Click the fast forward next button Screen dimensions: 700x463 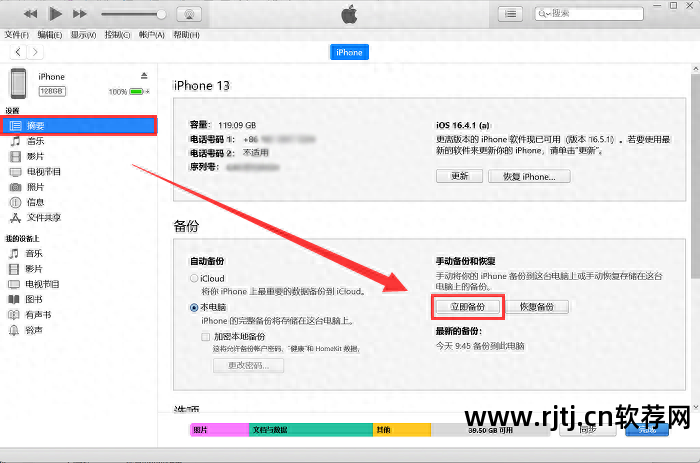tap(79, 14)
